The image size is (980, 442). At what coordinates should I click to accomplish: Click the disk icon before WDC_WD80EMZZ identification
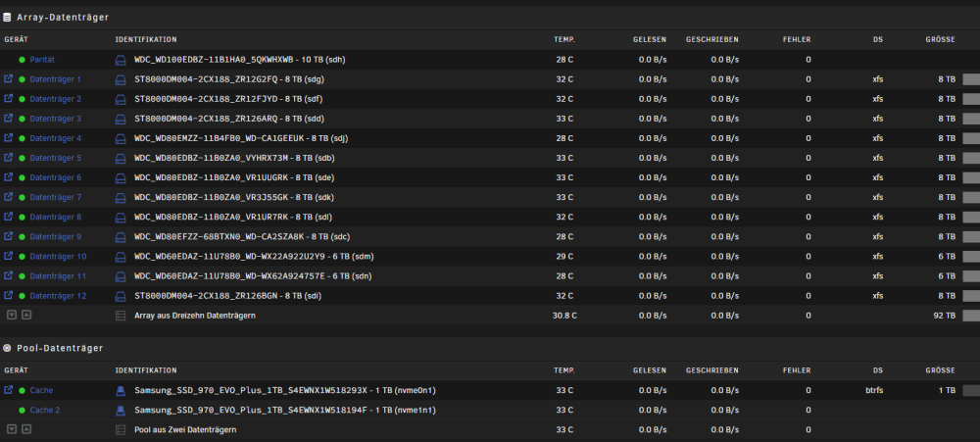(x=121, y=138)
